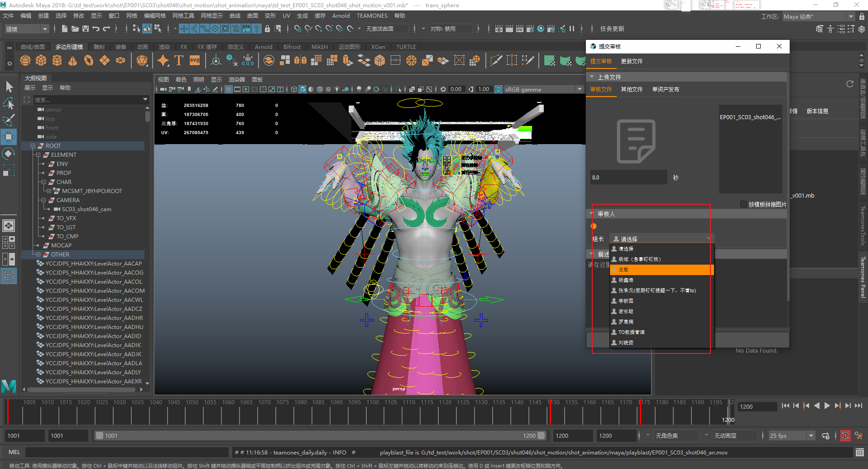Toggle the auto keyframe button
Image resolution: width=868 pixels, height=469 pixels.
tap(845, 435)
